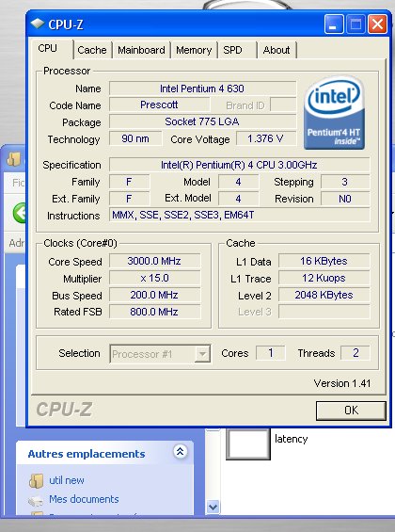The width and height of the screenshot is (395, 532).
Task: Click the latency file name
Action: point(291,439)
